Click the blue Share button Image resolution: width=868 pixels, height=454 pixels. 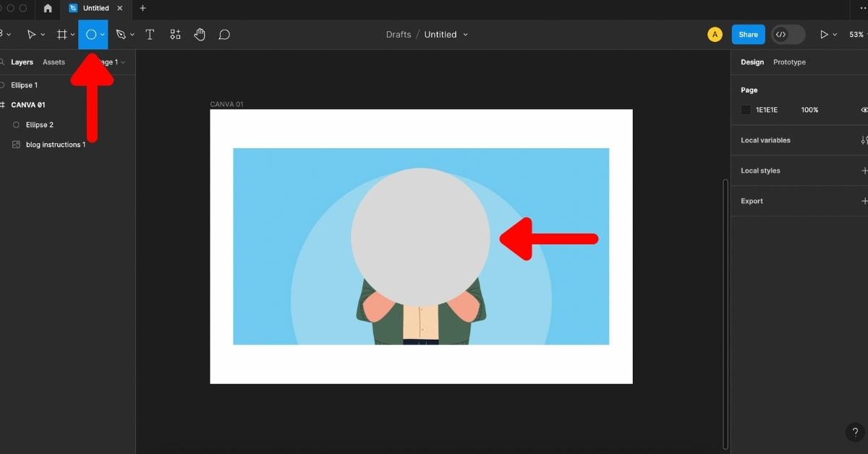[748, 35]
